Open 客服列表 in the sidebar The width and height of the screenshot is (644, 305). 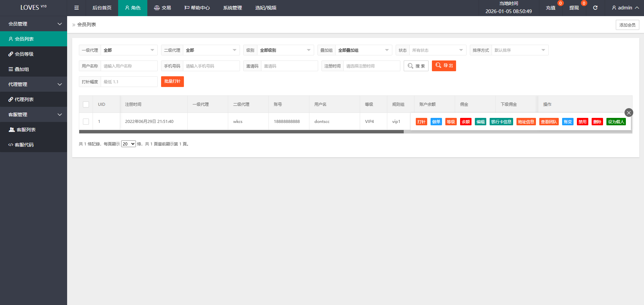click(26, 130)
